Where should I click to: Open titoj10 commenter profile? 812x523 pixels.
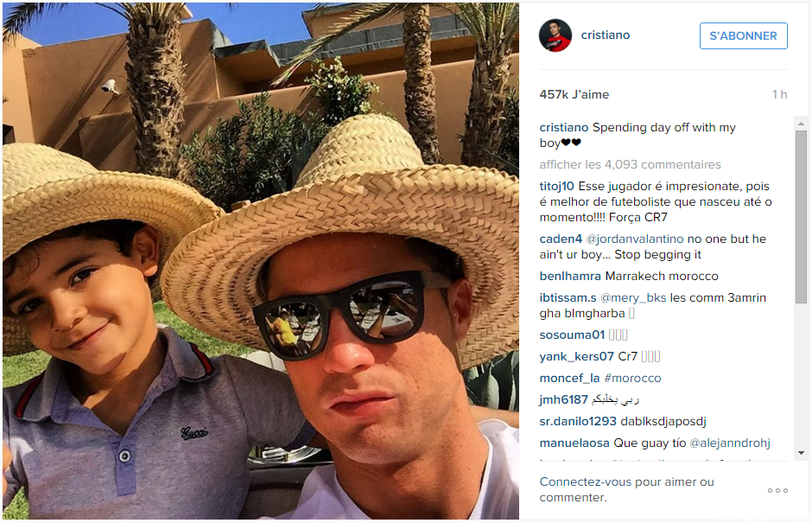[x=556, y=186]
